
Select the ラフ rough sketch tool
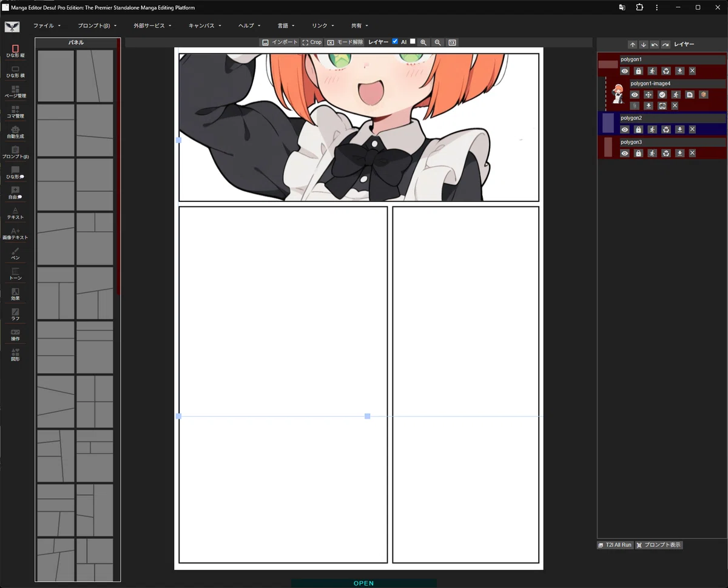pyautogui.click(x=15, y=314)
